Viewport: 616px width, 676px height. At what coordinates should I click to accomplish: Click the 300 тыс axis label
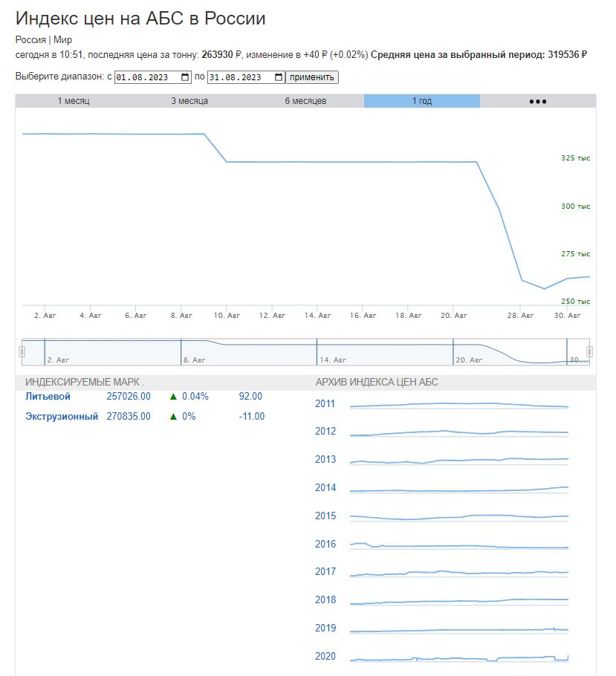(x=575, y=207)
